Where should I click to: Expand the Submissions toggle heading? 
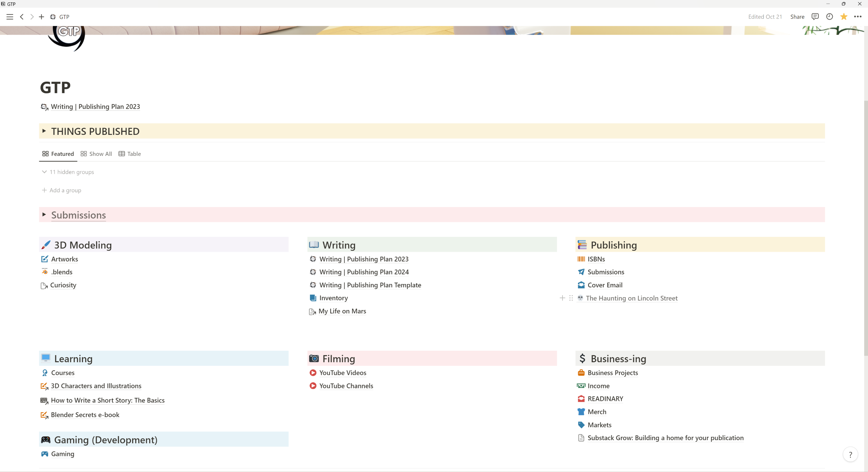pos(44,214)
